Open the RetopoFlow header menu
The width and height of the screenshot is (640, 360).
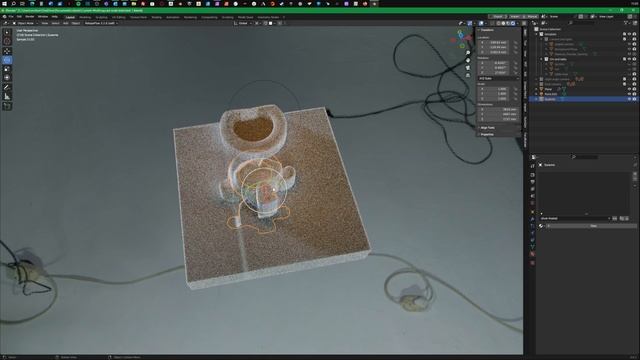101,23
